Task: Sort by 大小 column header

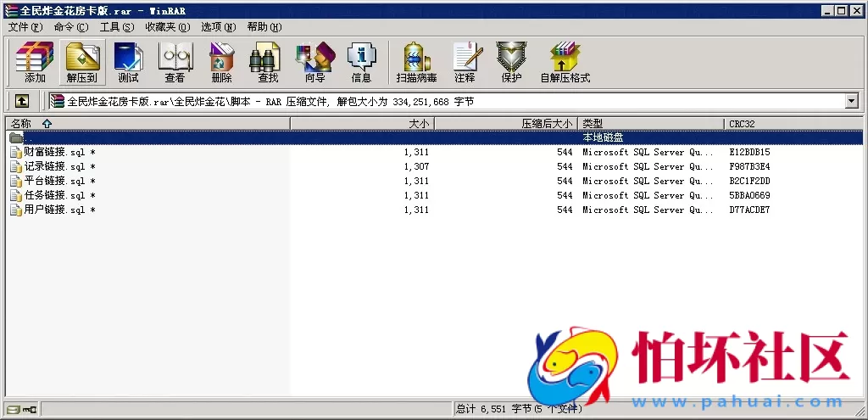Action: [363, 124]
